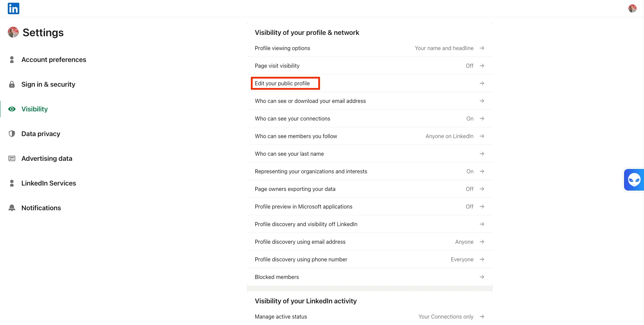644x325 pixels.
Task: Click the LinkedIn logo icon
Action: [14, 8]
